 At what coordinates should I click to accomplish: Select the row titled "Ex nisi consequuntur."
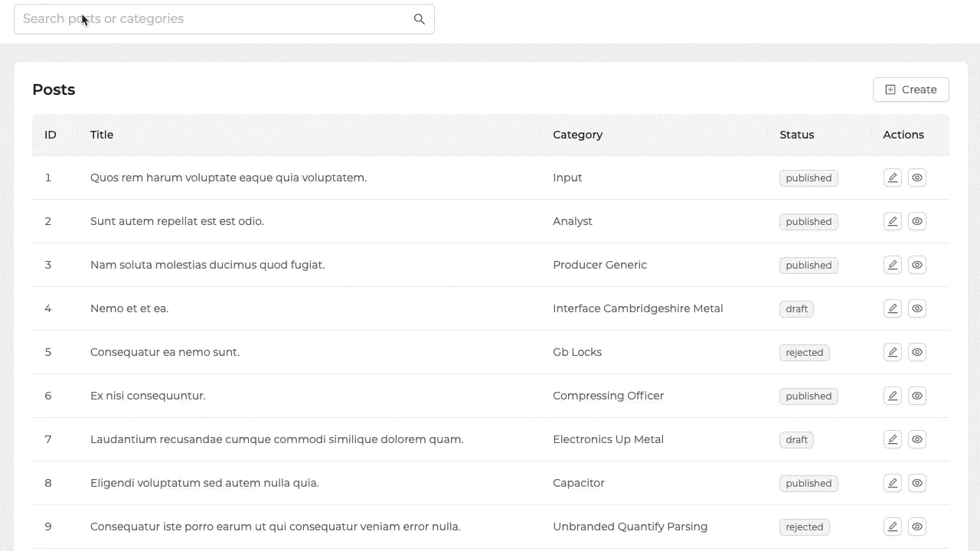tap(148, 396)
